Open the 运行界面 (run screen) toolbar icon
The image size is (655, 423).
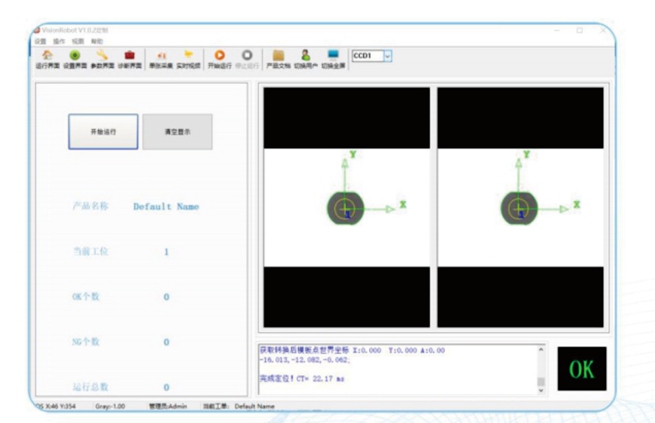tap(46, 58)
